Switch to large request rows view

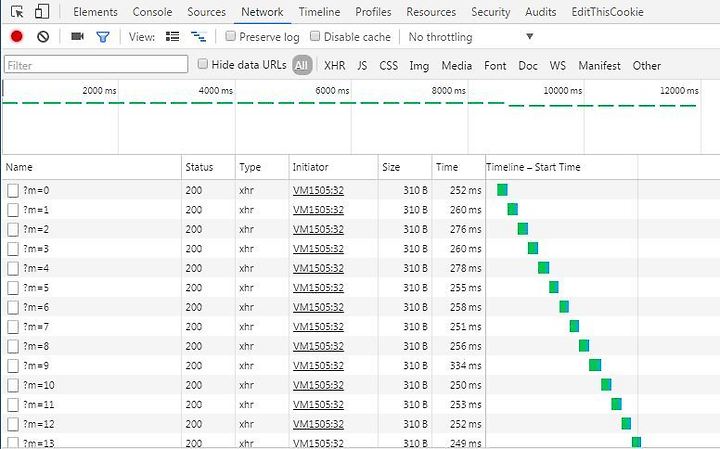[x=173, y=36]
